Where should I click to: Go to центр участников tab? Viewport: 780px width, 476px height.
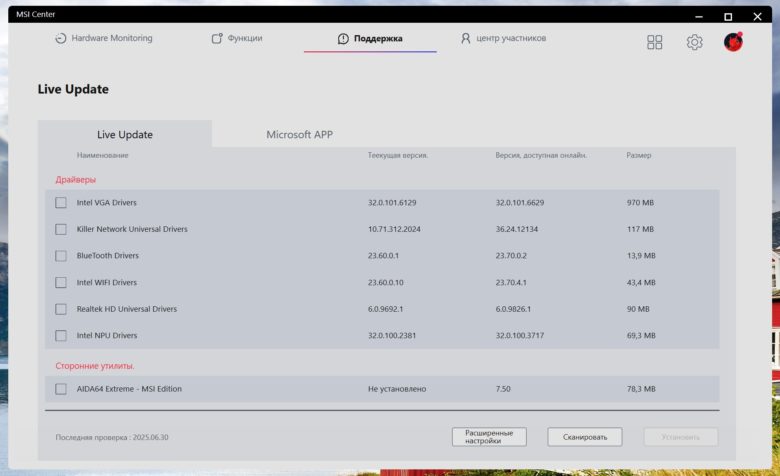pyautogui.click(x=503, y=38)
